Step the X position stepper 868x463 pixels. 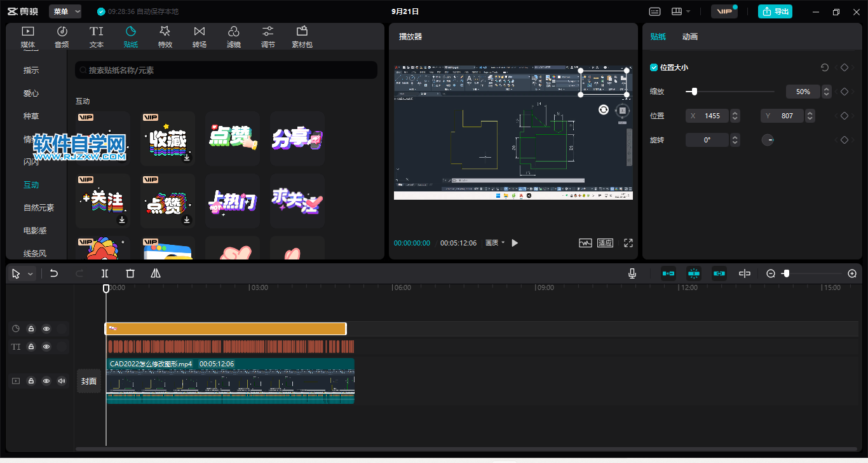pos(735,116)
